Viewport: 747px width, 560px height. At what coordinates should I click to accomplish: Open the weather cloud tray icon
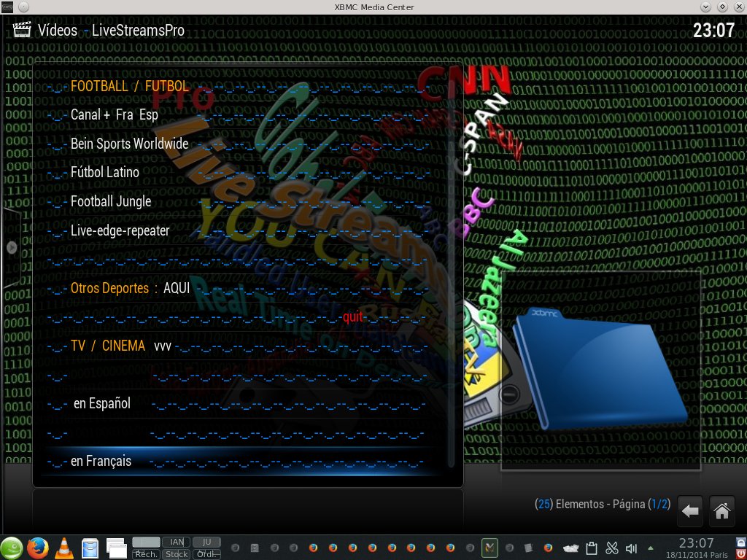570,548
